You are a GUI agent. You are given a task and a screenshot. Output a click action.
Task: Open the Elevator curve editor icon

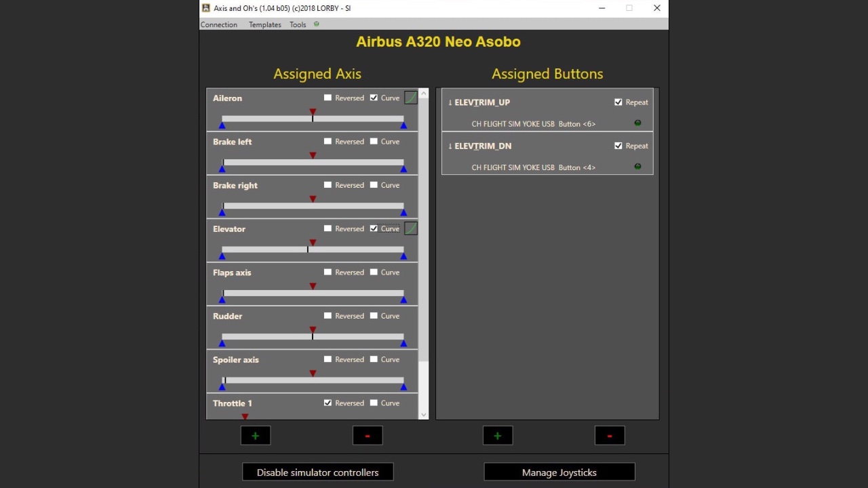point(411,228)
